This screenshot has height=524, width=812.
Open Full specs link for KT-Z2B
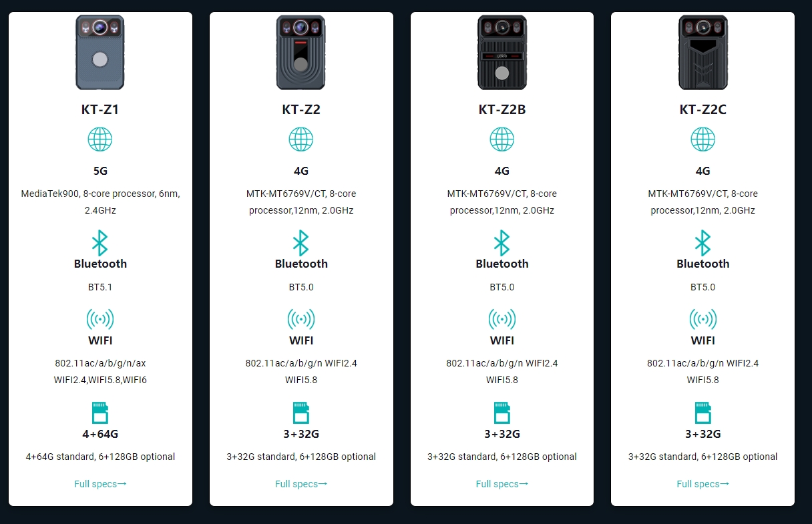click(502, 484)
